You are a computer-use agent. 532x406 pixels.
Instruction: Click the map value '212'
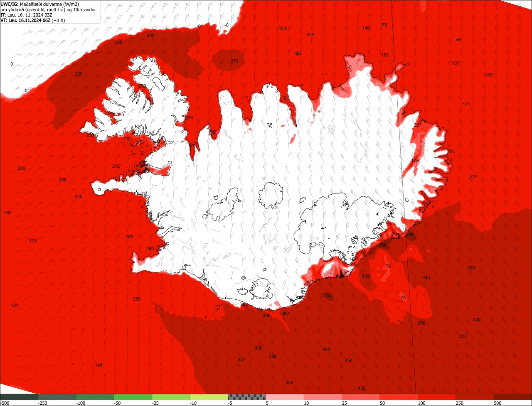coord(116,166)
